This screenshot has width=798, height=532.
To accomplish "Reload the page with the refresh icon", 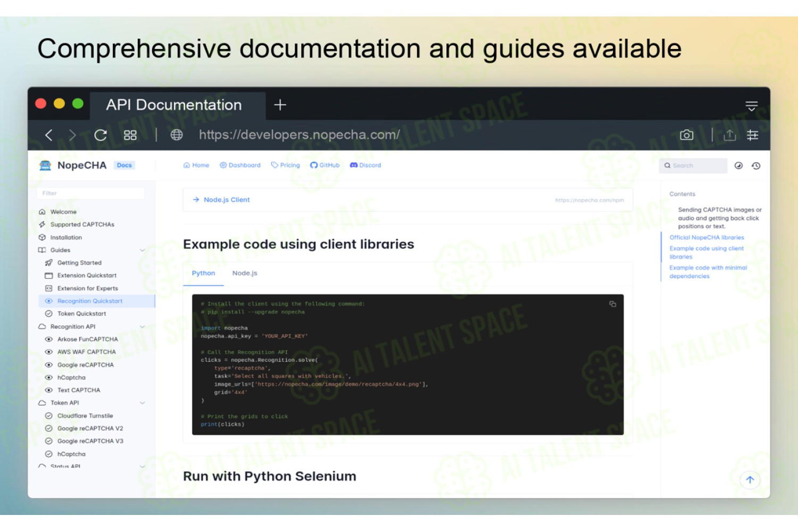I will (x=101, y=135).
